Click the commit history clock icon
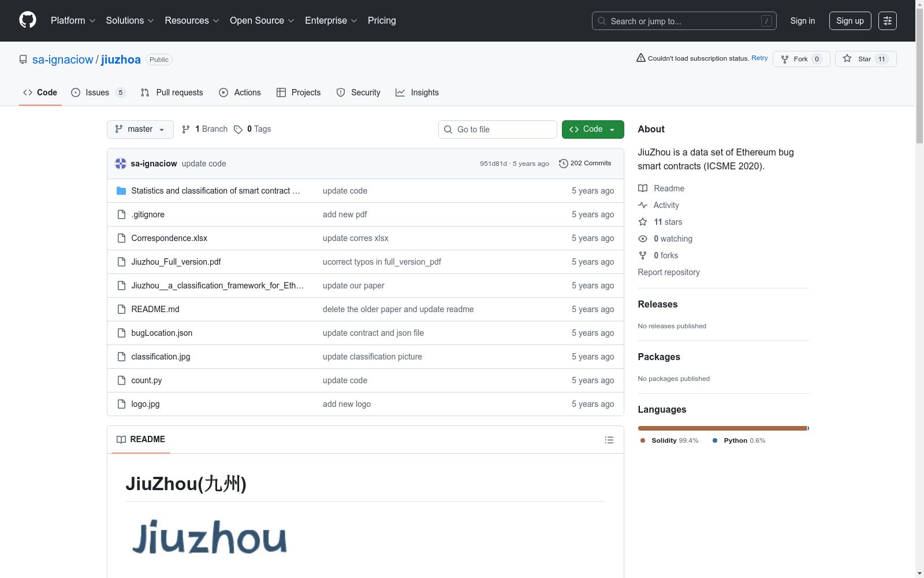Image resolution: width=924 pixels, height=578 pixels. pos(564,164)
